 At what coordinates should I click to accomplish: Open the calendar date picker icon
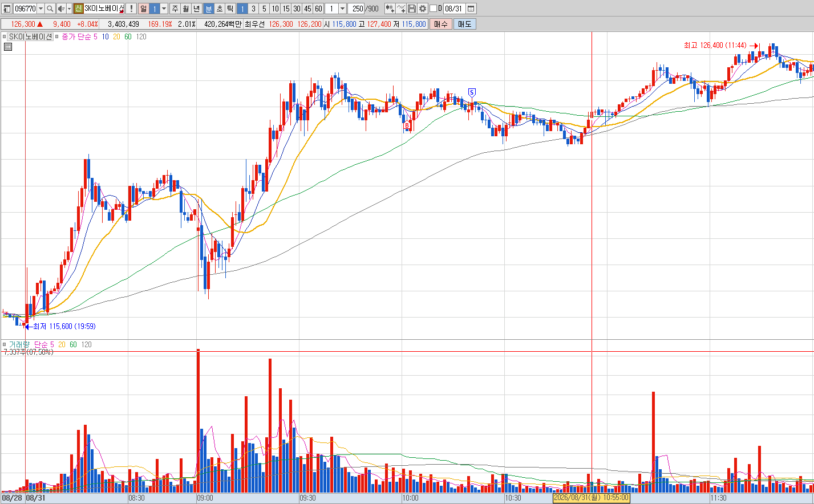click(471, 9)
